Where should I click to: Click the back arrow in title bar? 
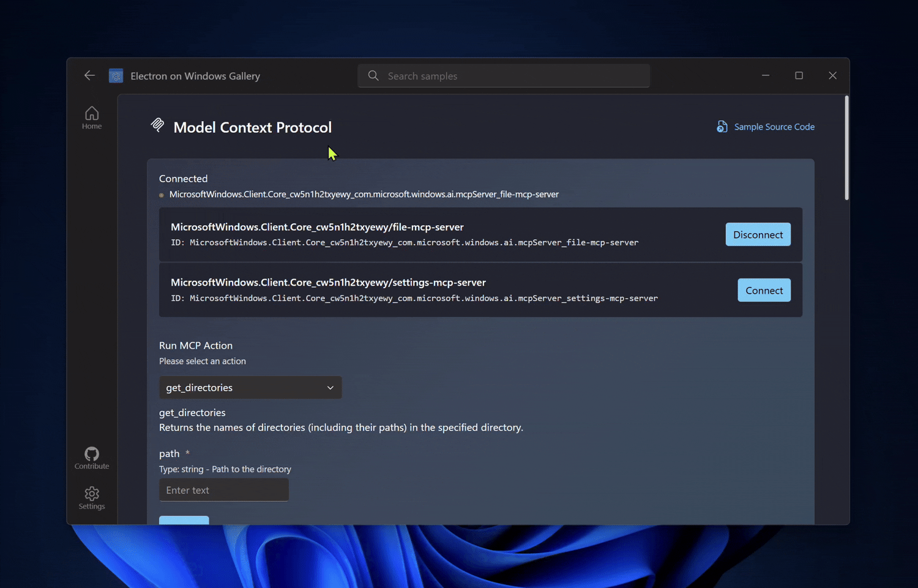coord(89,75)
